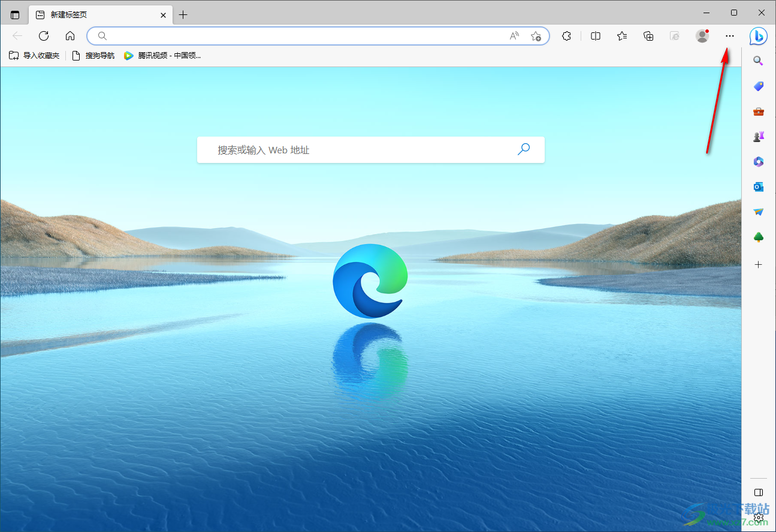Open 导入收藏夹 bookmark item
The height and width of the screenshot is (532, 776).
(x=34, y=56)
